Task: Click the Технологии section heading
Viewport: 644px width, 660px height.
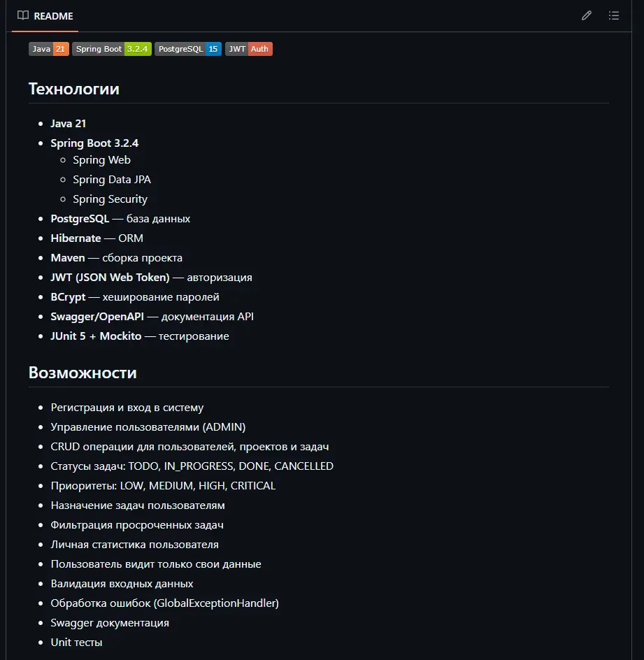Action: [73, 89]
